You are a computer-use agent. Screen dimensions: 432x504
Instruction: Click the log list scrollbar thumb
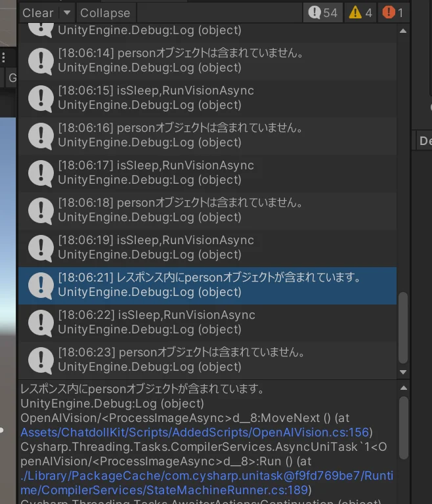click(403, 327)
